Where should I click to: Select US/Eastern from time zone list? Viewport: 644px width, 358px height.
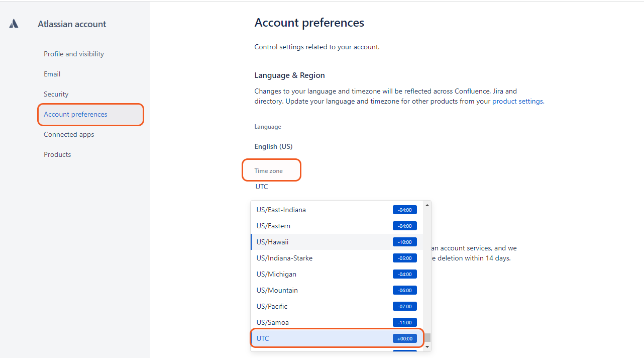(273, 226)
